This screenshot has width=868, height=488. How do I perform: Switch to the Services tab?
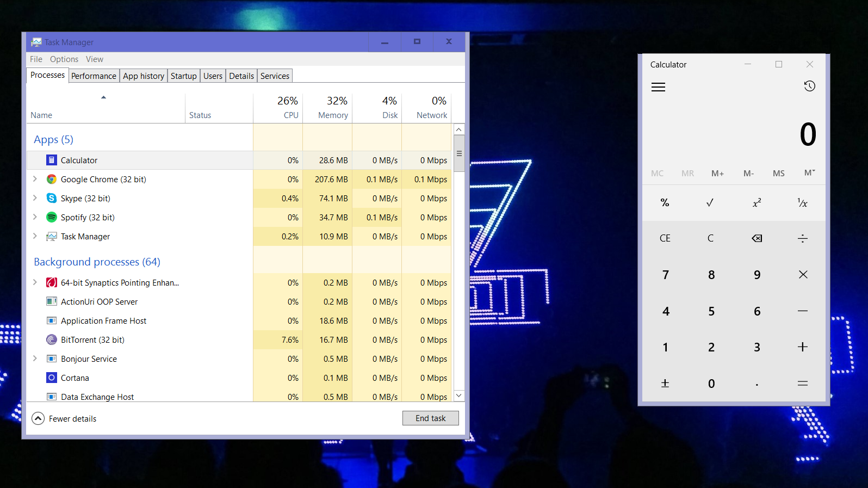click(275, 76)
